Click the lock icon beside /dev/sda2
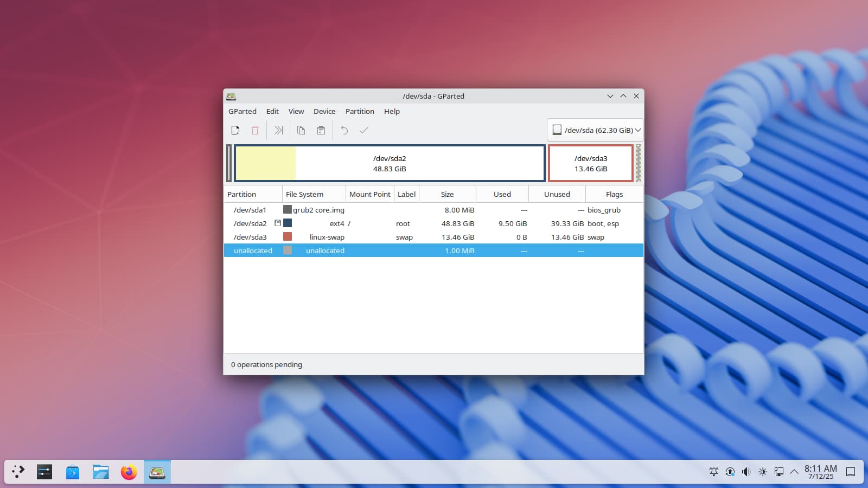The width and height of the screenshot is (868, 488). pyautogui.click(x=278, y=223)
